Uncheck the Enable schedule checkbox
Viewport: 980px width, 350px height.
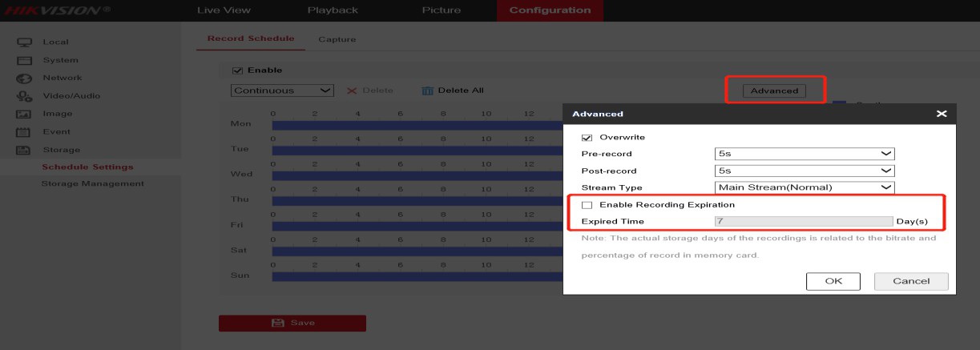coord(237,70)
